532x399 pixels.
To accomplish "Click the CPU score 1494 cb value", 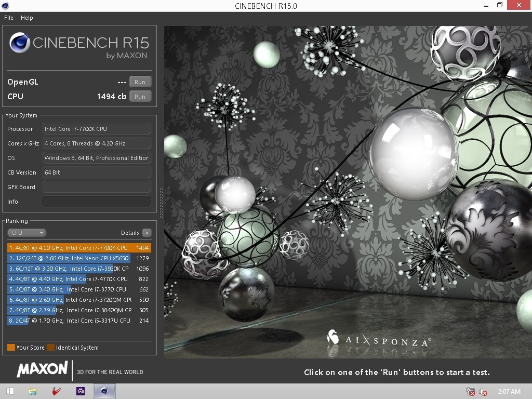I will pyautogui.click(x=112, y=96).
